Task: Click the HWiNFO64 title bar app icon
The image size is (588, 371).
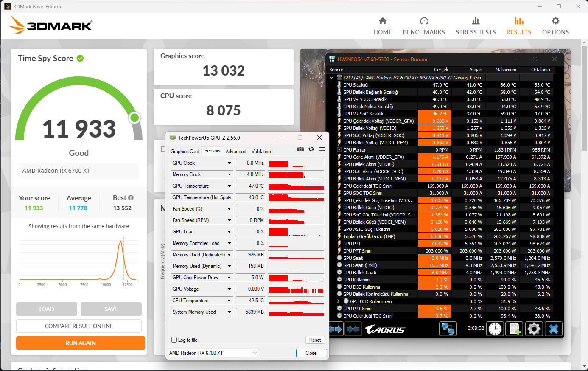Action: (332, 59)
